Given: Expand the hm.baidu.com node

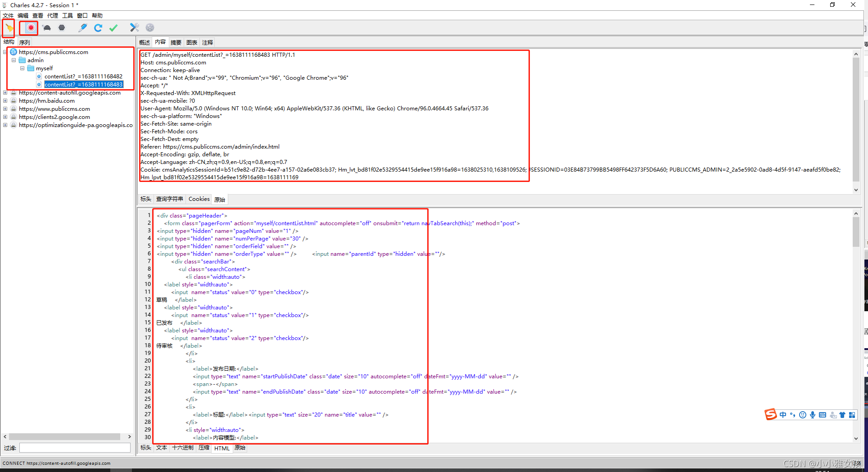Looking at the screenshot, I should coord(5,101).
